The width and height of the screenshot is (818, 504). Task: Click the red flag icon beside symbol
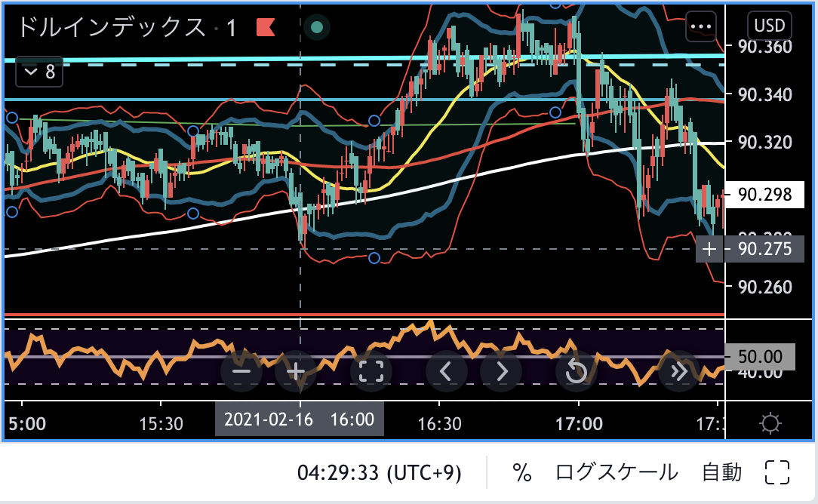point(266,28)
